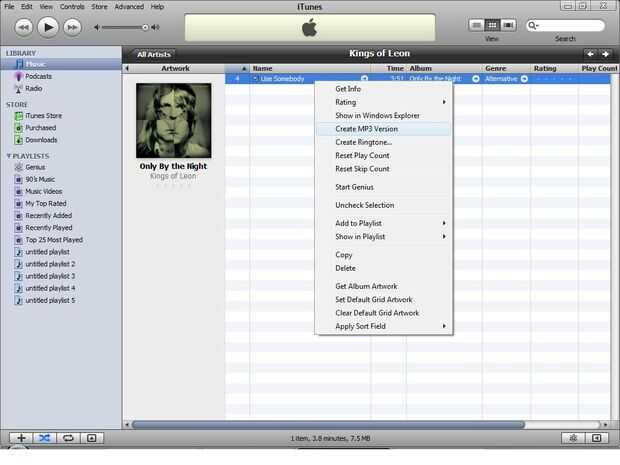This screenshot has height=465, width=620.
Task: Choose Create Ringtone from menu
Action: [x=384, y=142]
